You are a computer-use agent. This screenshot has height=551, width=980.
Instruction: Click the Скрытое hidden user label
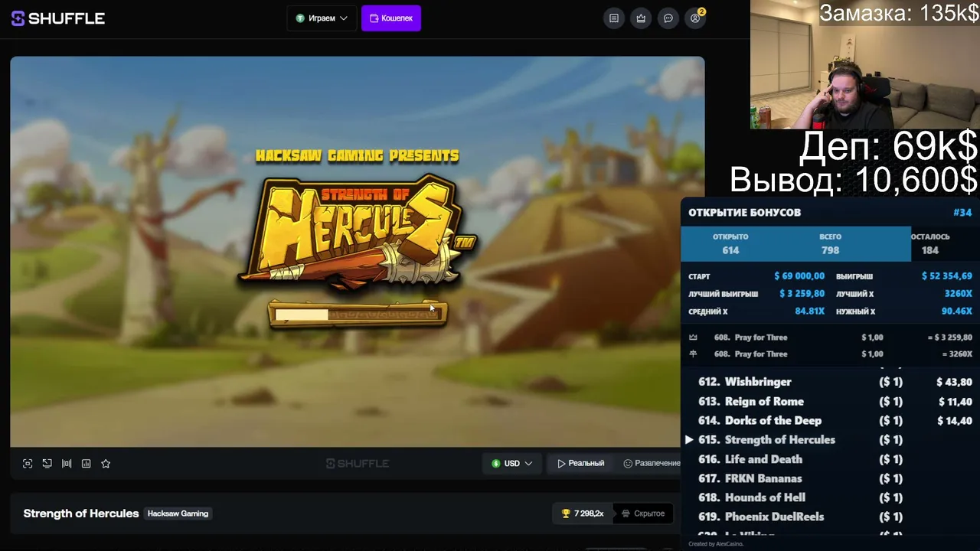point(643,514)
